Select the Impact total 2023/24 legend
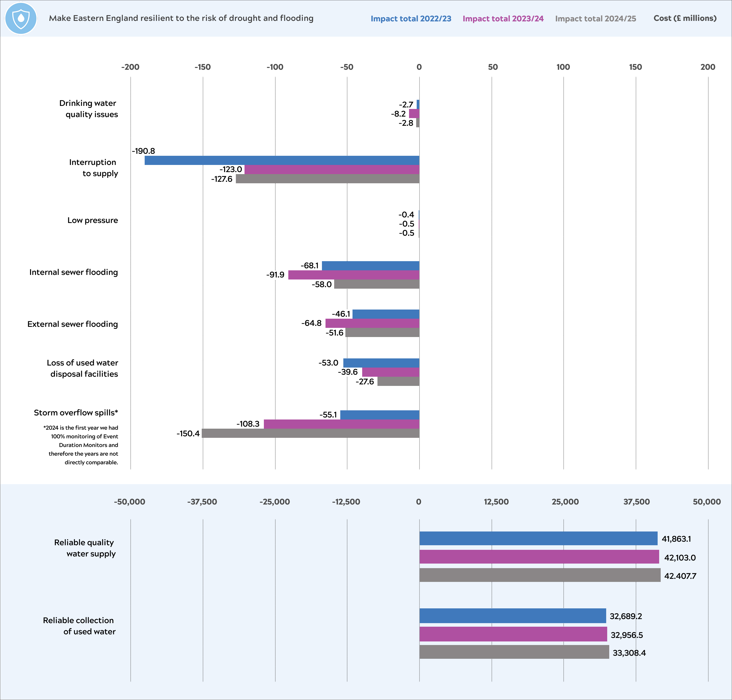 [x=503, y=19]
